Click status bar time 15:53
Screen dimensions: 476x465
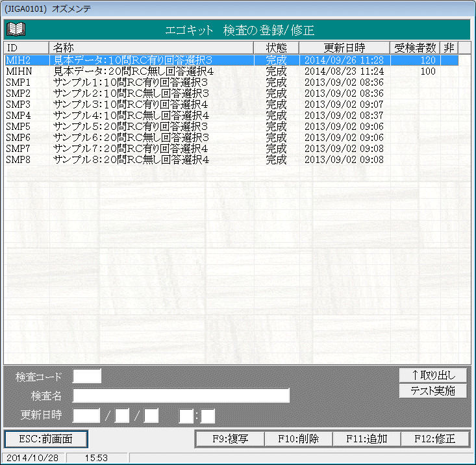coord(96,458)
